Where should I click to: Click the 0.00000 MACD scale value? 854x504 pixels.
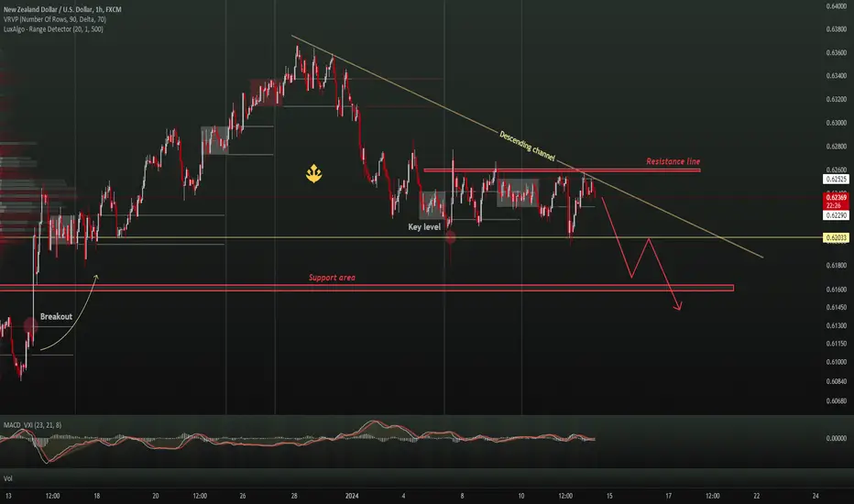[x=837, y=438]
